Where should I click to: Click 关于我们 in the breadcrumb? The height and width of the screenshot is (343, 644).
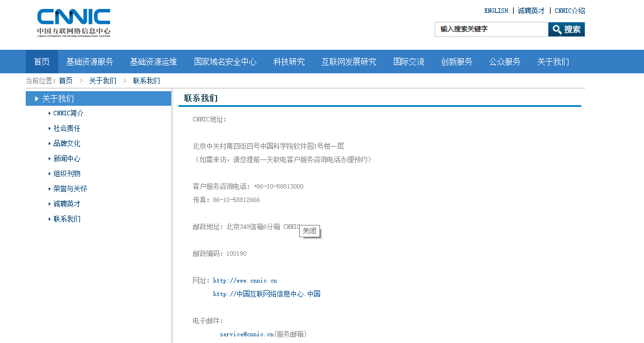[102, 81]
